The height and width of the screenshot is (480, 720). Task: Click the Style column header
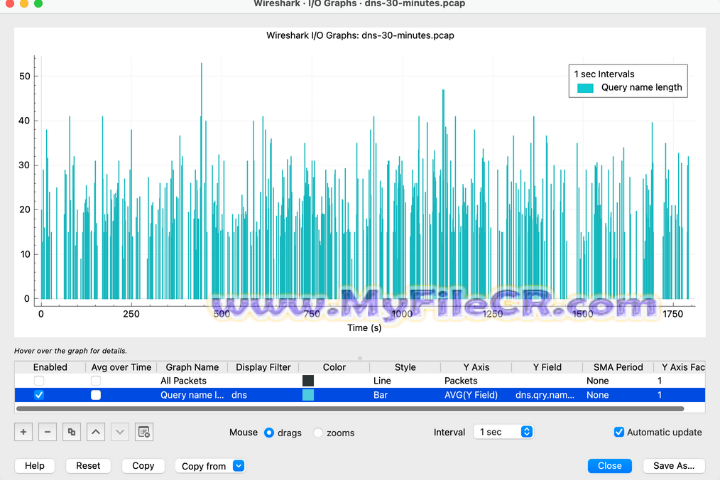click(405, 367)
